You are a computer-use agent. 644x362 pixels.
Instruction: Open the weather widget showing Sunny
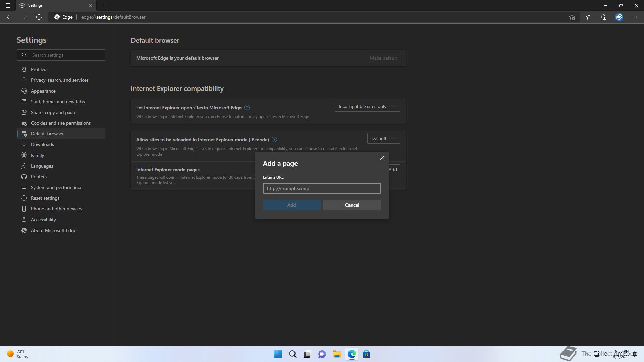pyautogui.click(x=17, y=354)
